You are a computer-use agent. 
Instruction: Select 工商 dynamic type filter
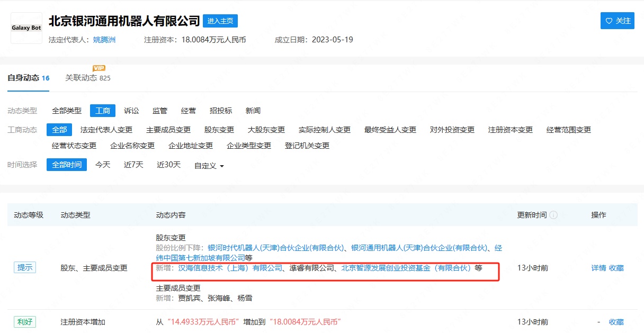pos(103,111)
